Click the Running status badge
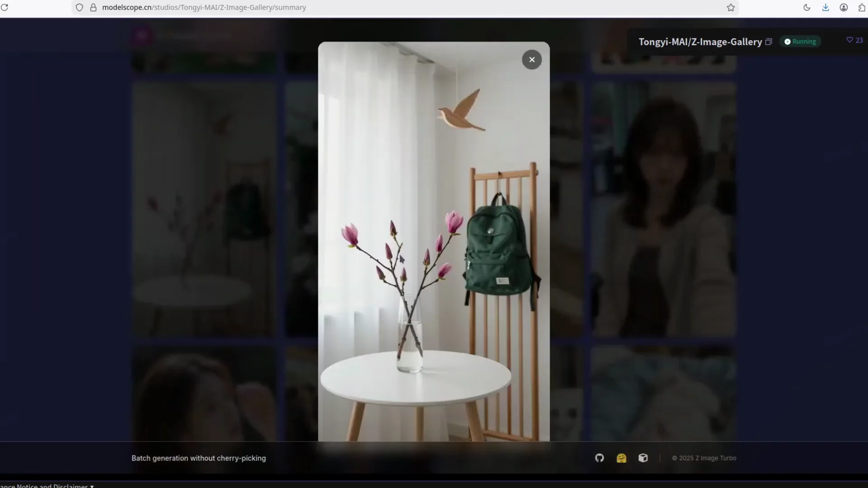This screenshot has width=868, height=488. click(x=800, y=42)
